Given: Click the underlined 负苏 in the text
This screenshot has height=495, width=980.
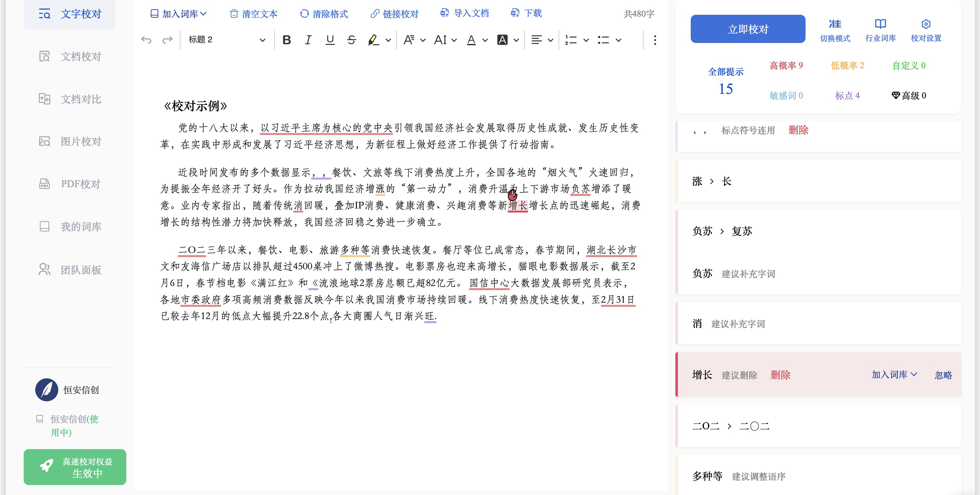Looking at the screenshot, I should [x=581, y=189].
